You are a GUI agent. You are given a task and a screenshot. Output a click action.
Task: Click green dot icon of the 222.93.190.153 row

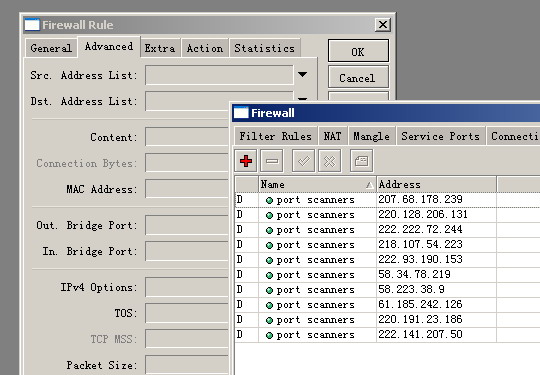point(269,260)
